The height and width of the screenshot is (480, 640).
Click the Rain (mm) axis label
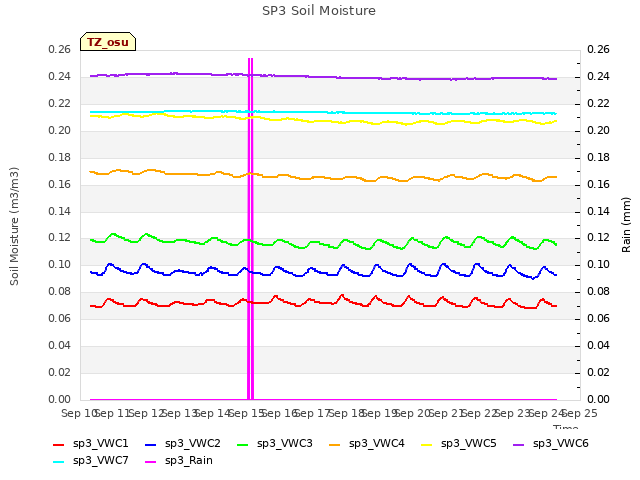point(626,225)
